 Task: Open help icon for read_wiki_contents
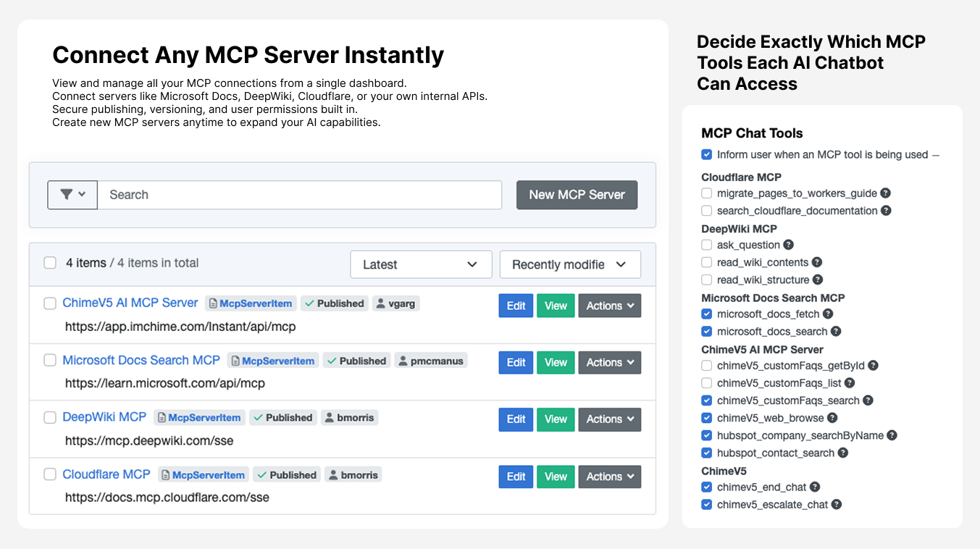pyautogui.click(x=817, y=262)
